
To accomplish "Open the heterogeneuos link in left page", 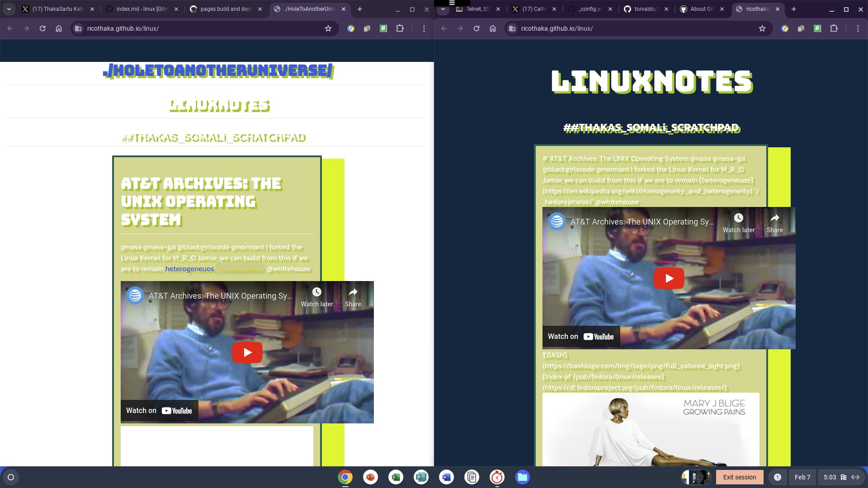I will click(189, 269).
